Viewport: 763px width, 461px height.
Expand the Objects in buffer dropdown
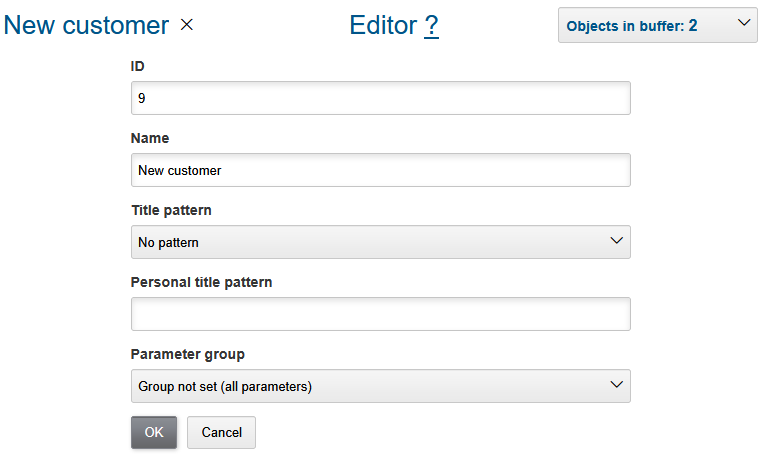(657, 26)
